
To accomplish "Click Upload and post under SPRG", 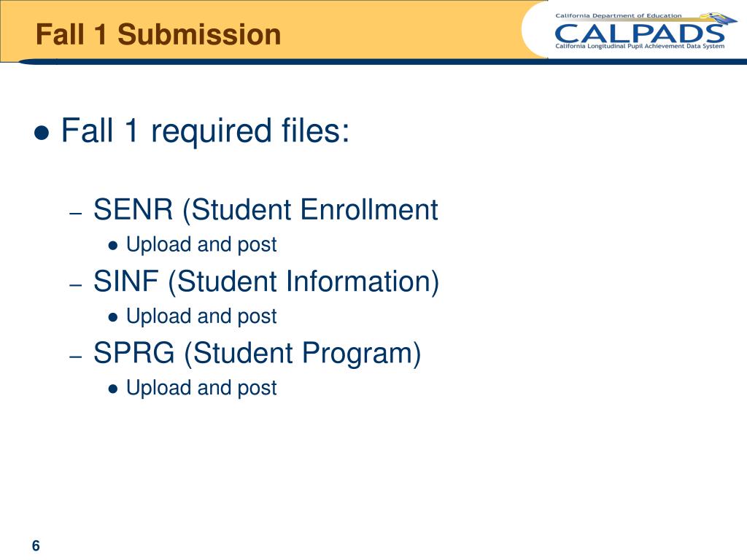I will tap(201, 388).
